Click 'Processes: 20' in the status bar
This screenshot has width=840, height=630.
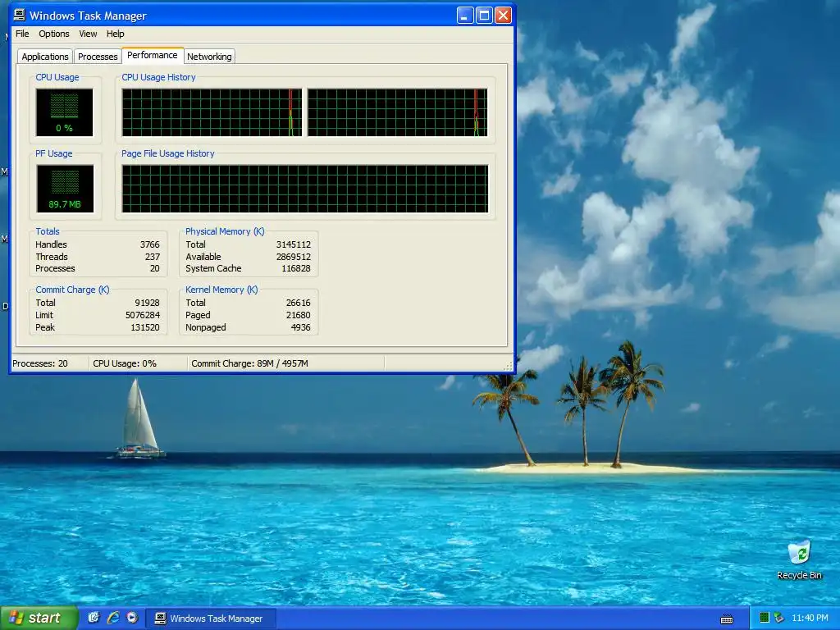(x=40, y=363)
